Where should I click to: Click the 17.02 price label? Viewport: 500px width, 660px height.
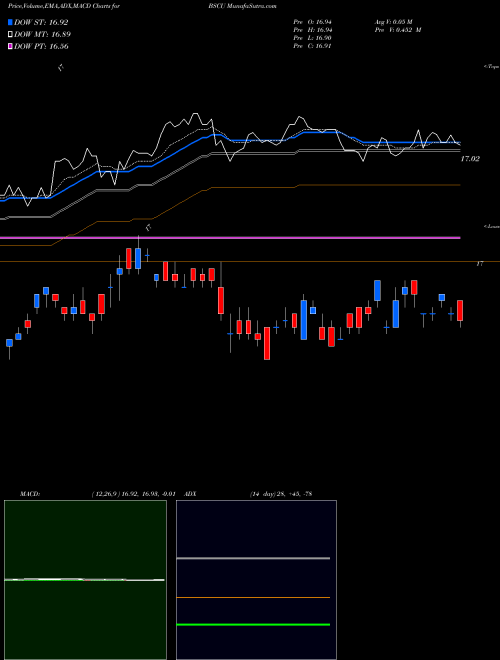pyautogui.click(x=470, y=159)
